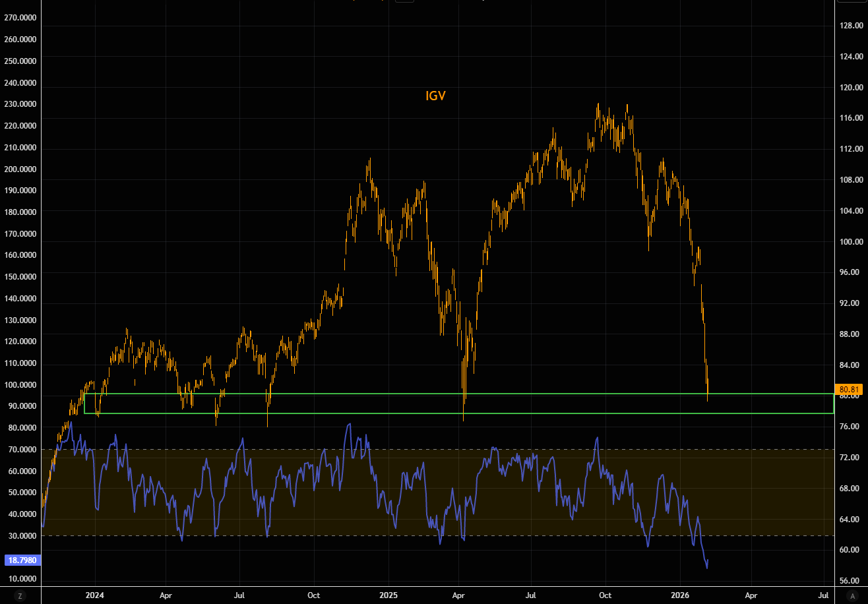The image size is (868, 604).
Task: Click the 2024 label on time axis
Action: (95, 595)
